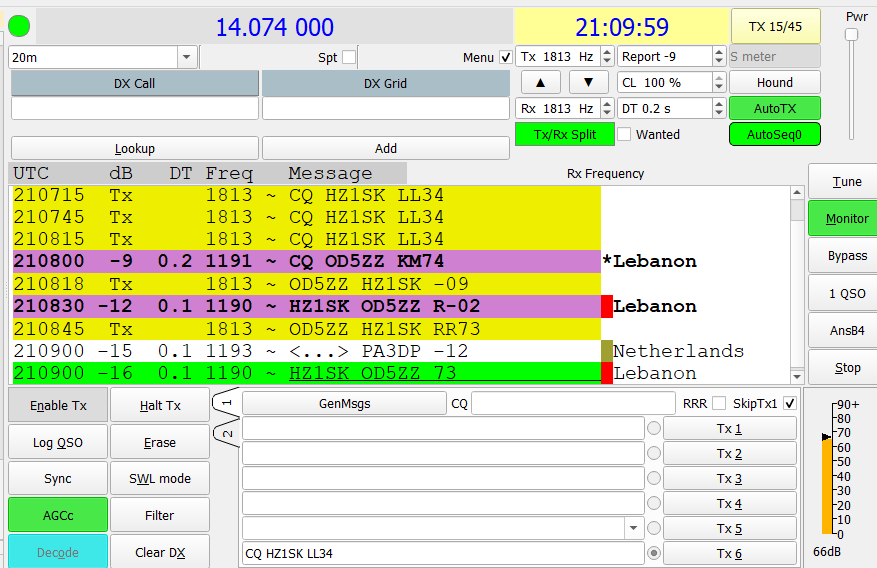This screenshot has width=877, height=568.
Task: Click the Sync button
Action: pos(58,478)
